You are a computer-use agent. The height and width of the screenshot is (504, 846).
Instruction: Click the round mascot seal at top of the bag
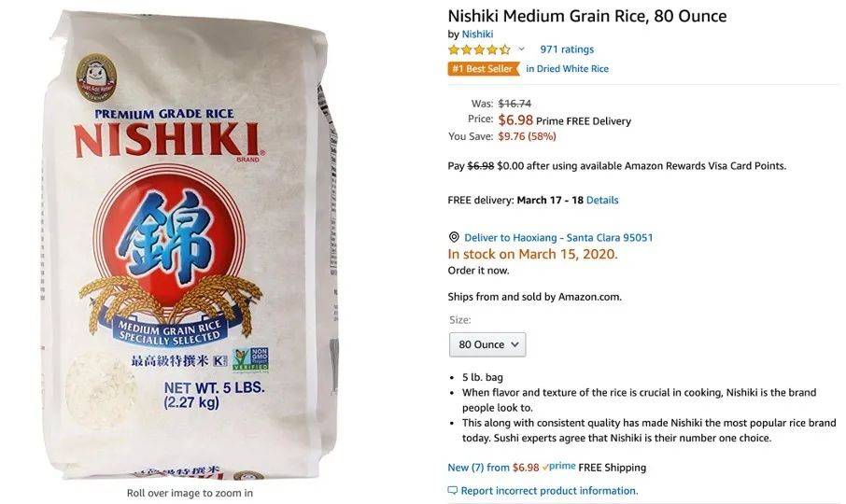click(96, 77)
